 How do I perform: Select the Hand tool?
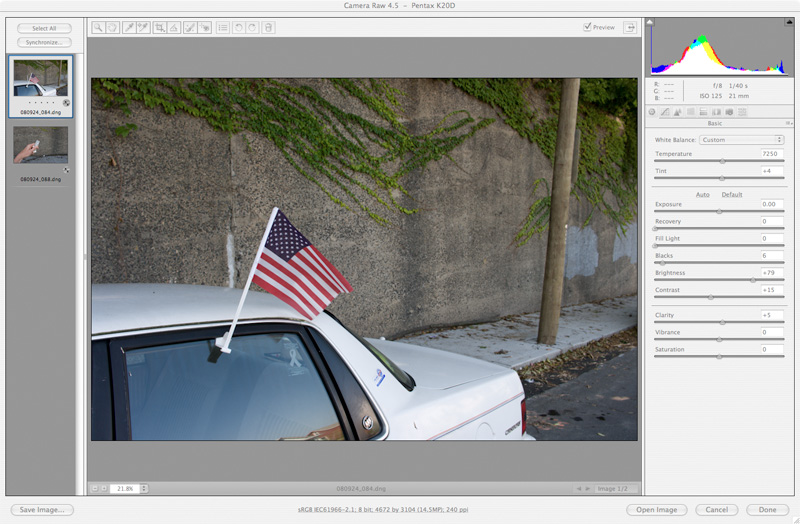tap(112, 28)
